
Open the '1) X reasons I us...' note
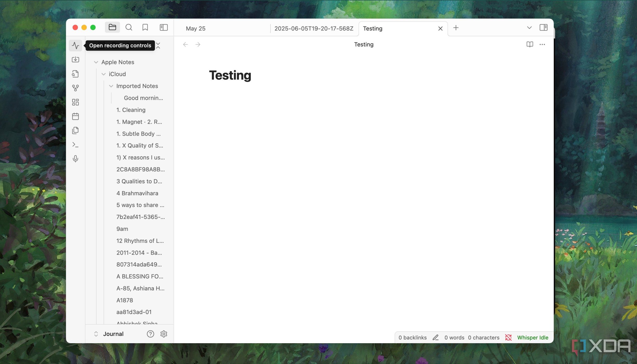pos(141,158)
